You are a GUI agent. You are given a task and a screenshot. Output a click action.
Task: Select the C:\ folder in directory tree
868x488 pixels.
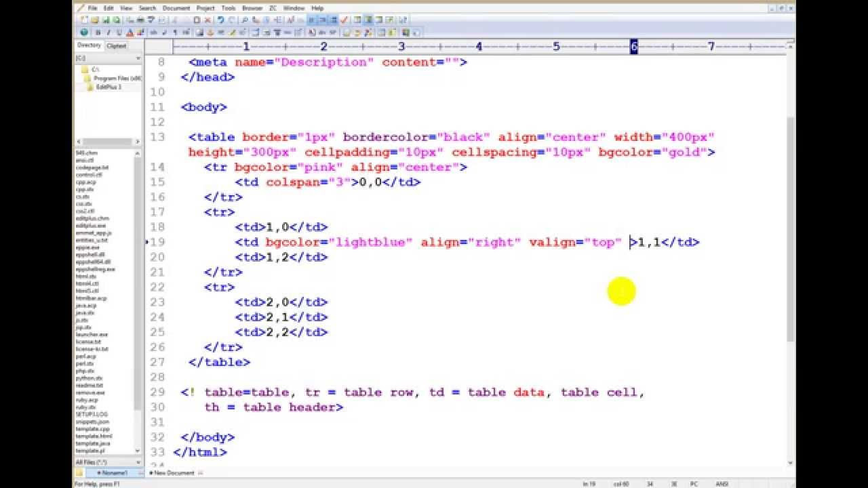tap(92, 69)
